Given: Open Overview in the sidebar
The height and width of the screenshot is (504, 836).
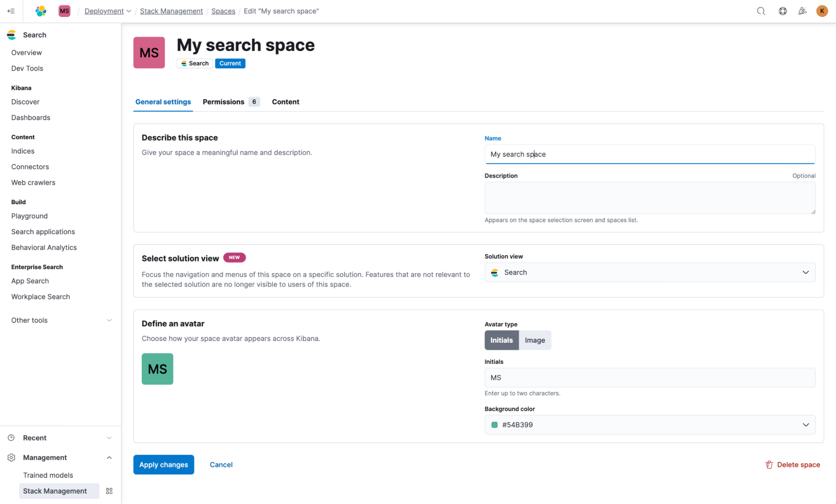Looking at the screenshot, I should click(x=26, y=53).
